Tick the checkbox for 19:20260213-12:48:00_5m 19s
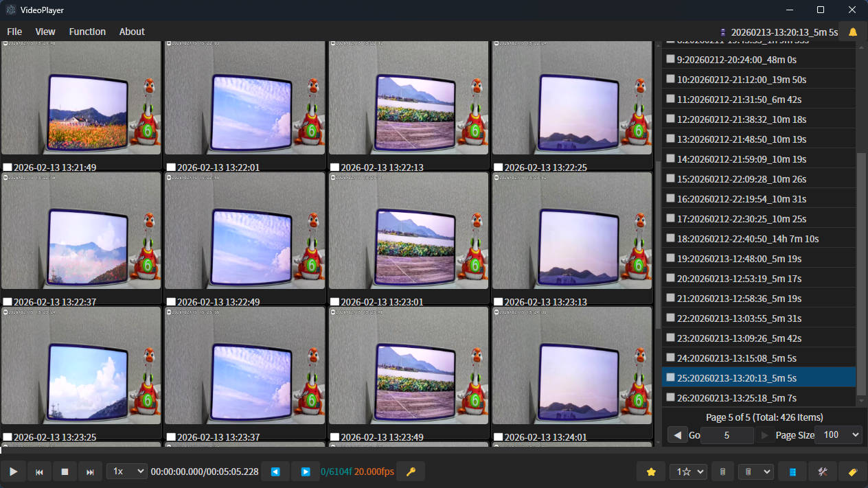The width and height of the screenshot is (868, 488). [670, 259]
